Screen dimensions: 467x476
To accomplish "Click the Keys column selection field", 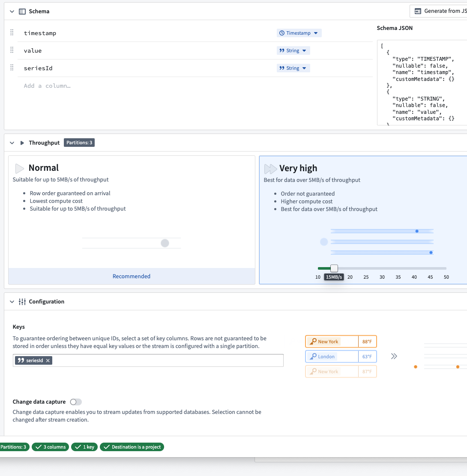I will point(148,361).
